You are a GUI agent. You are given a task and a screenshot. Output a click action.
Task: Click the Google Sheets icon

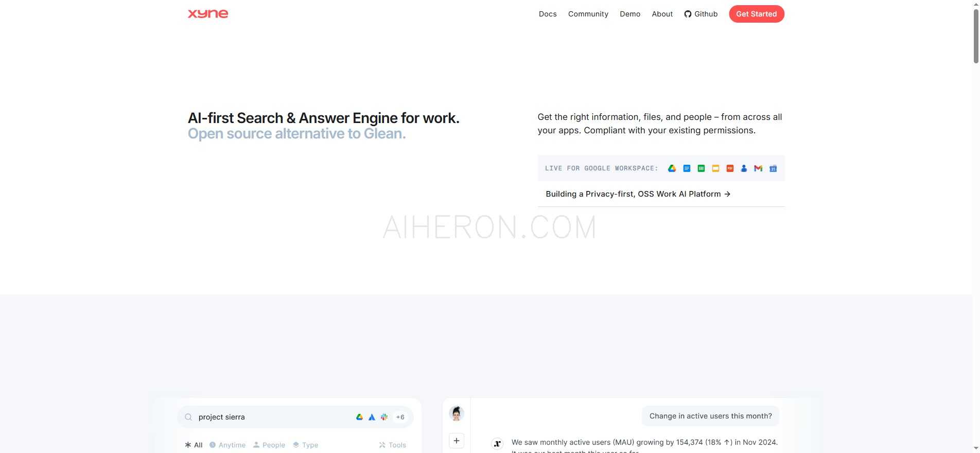701,168
